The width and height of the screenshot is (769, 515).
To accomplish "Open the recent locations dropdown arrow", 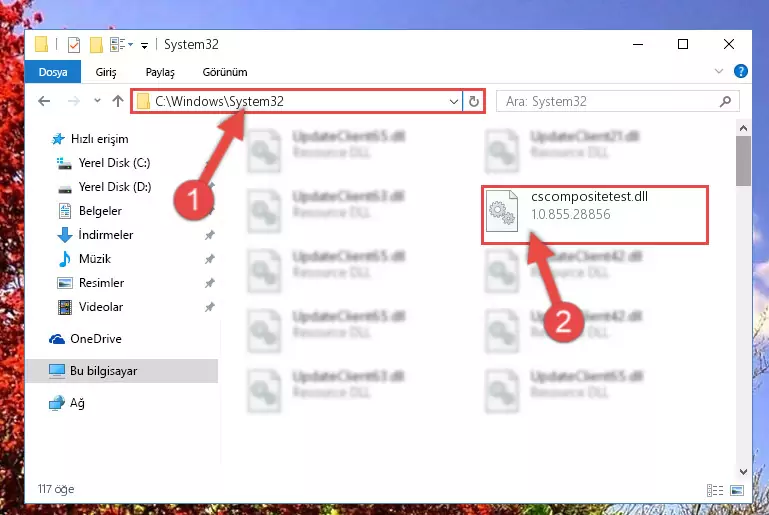I will click(97, 101).
